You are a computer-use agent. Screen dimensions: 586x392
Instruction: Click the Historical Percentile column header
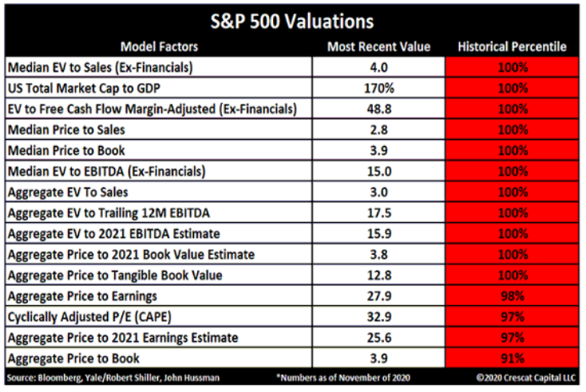point(512,46)
